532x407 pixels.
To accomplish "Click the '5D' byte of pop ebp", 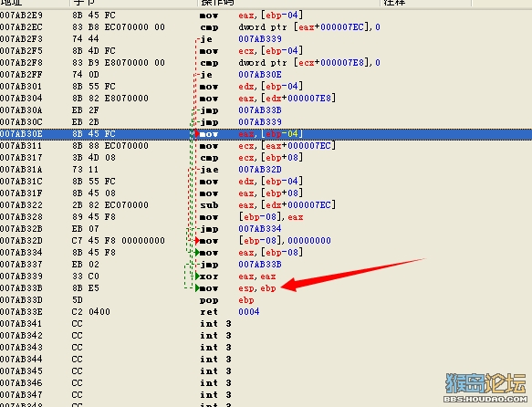I will [x=77, y=300].
